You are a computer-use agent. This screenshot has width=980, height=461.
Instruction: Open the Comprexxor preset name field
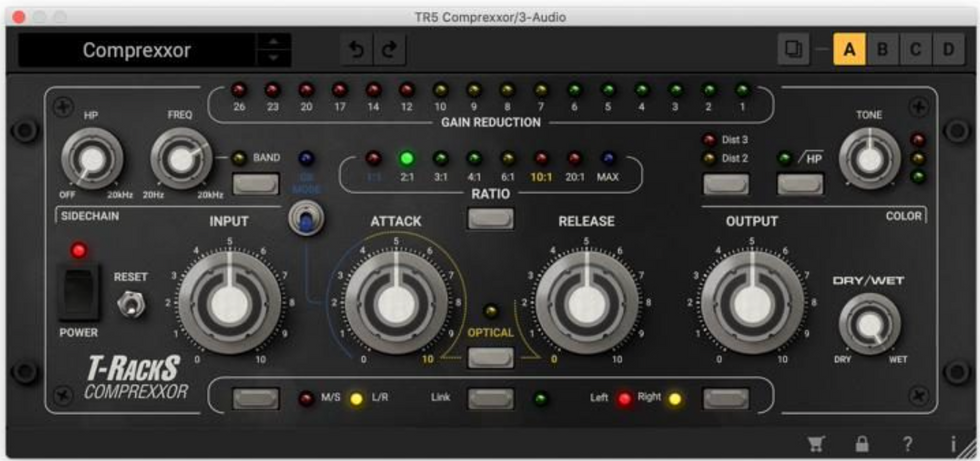(x=137, y=50)
